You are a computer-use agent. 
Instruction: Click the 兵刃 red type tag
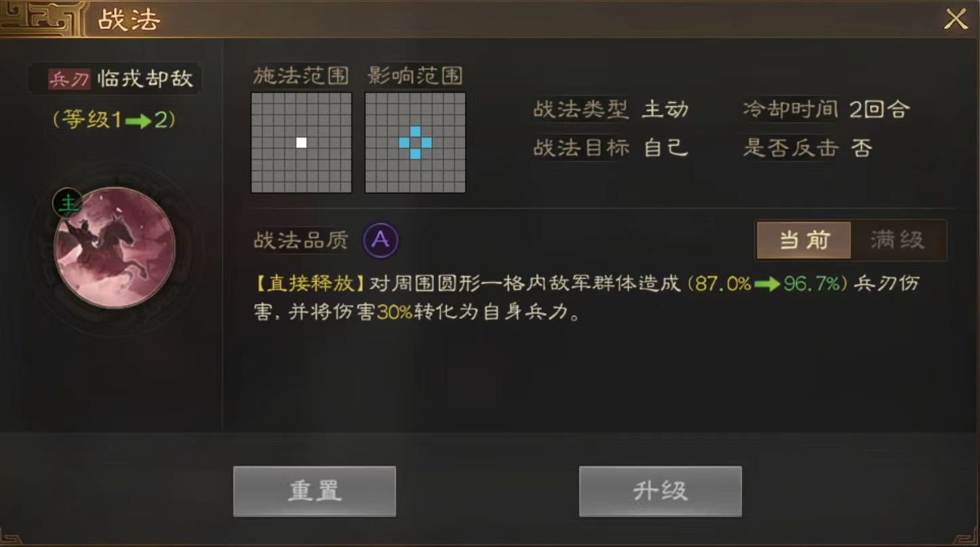[69, 79]
